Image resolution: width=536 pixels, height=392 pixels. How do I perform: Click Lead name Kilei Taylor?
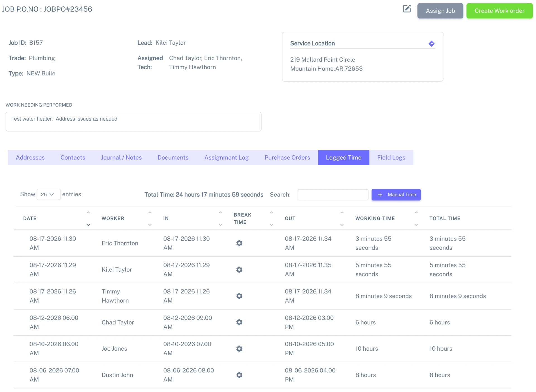[170, 43]
